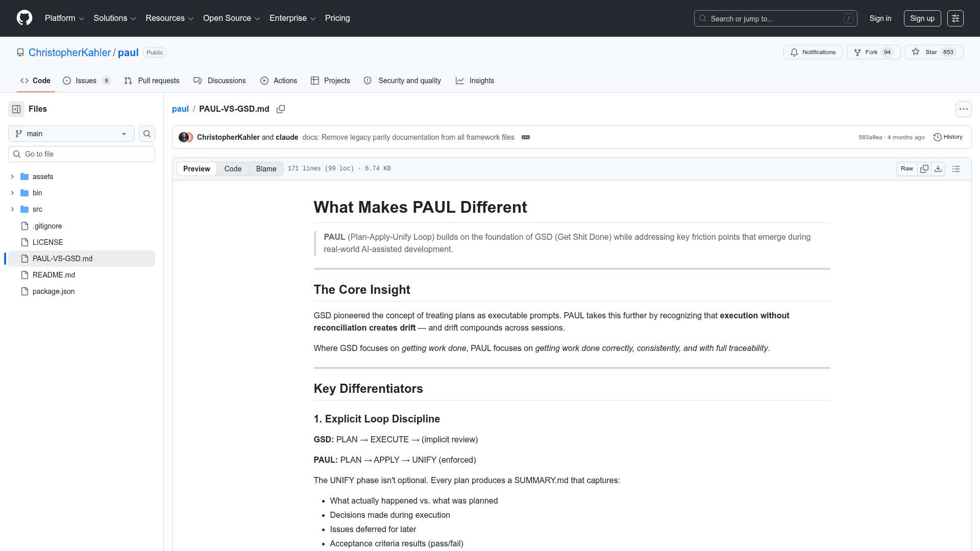This screenshot has height=551, width=980.
Task: Open commit 583a8ea
Action: click(x=870, y=137)
